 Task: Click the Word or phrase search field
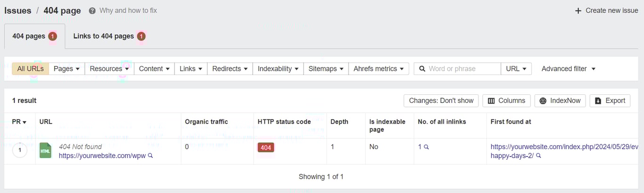click(462, 69)
